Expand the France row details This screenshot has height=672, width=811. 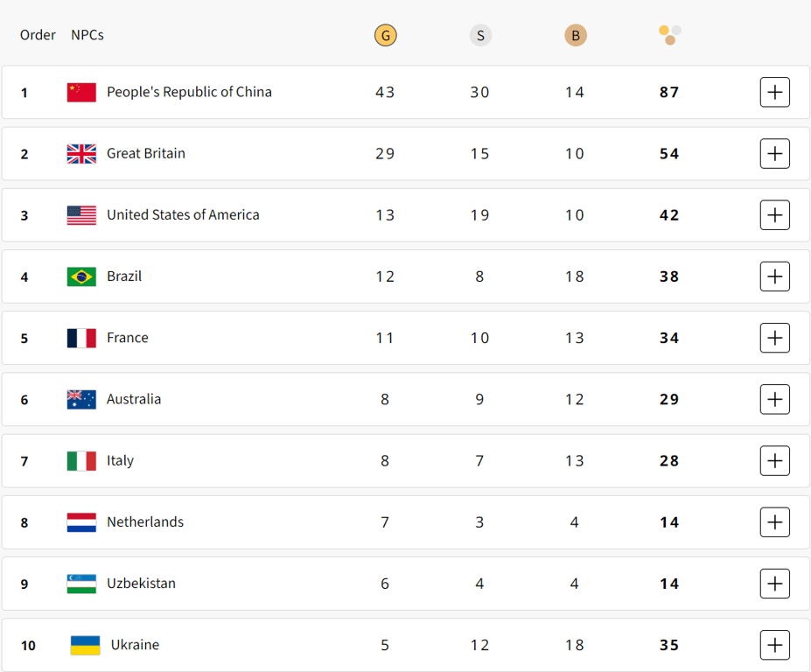click(774, 338)
